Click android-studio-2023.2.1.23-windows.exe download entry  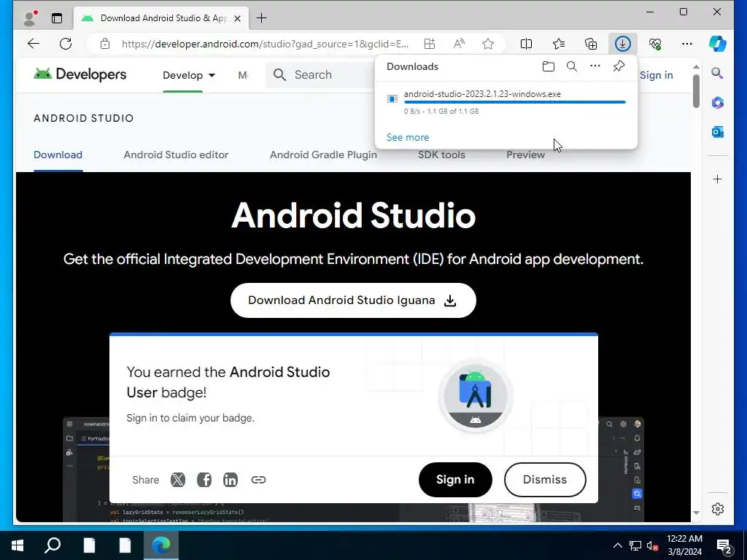click(506, 102)
